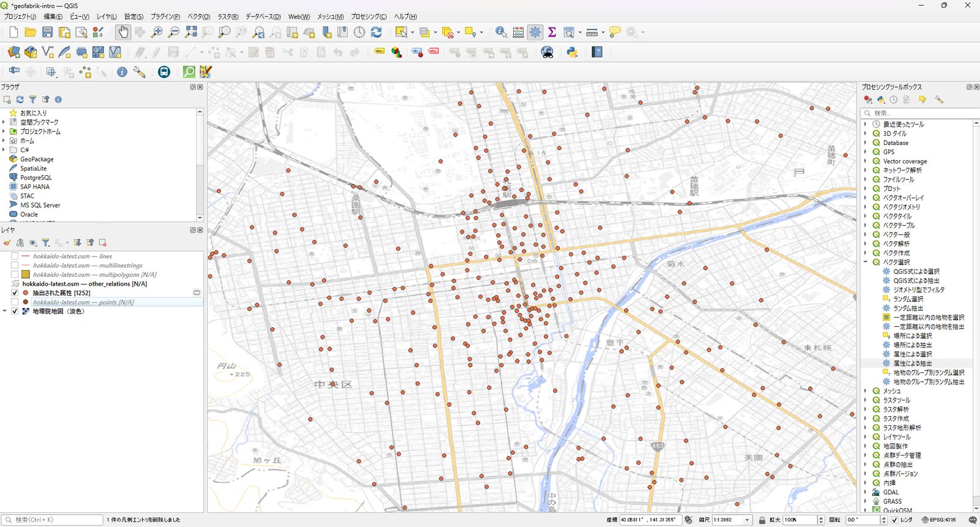Open the プロジェクト menu

tap(20, 17)
